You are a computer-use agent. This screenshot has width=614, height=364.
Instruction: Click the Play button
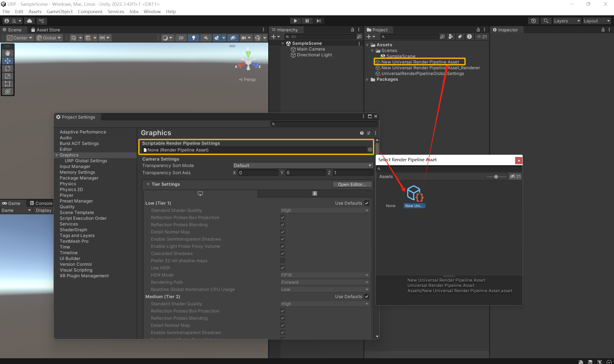[x=295, y=21]
